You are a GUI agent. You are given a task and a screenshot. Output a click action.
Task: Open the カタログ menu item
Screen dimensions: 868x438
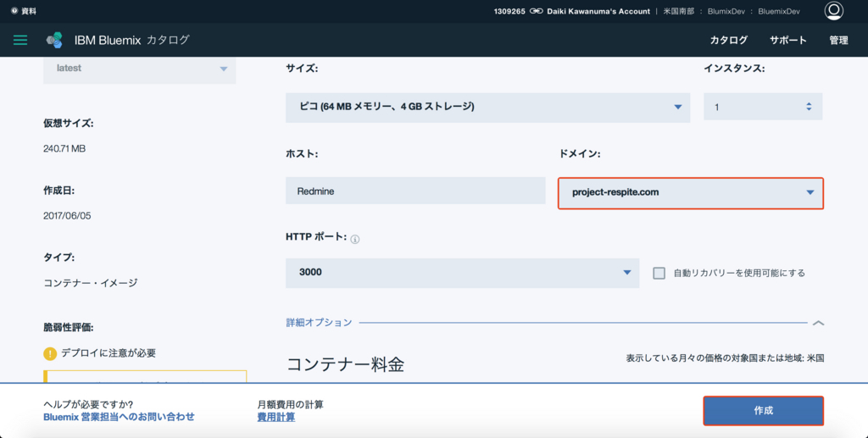728,41
